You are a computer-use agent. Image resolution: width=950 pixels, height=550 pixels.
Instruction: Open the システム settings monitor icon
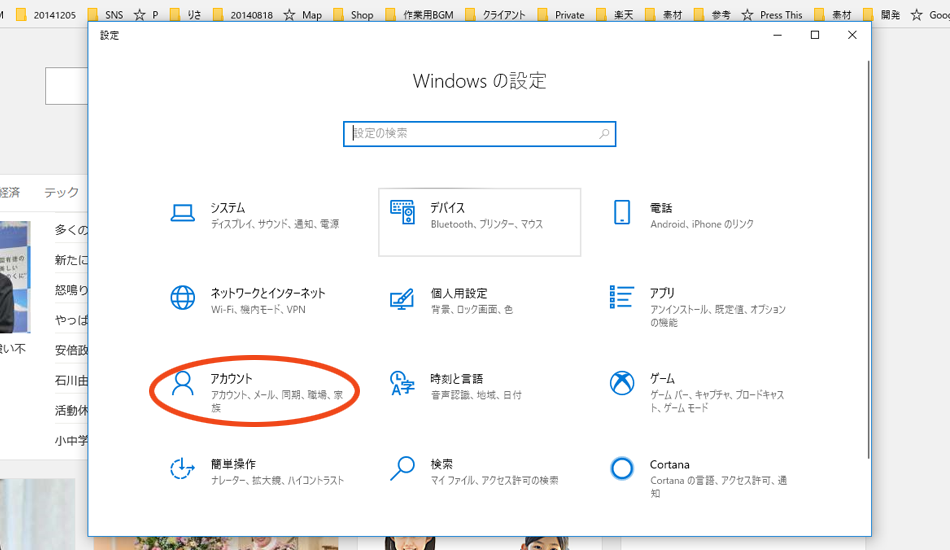tap(182, 212)
